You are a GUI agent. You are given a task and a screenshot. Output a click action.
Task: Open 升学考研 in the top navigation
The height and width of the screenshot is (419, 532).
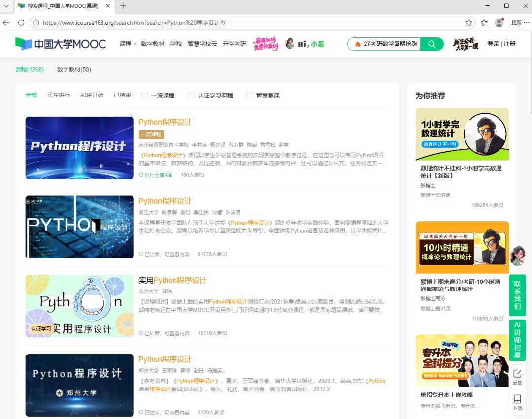point(234,44)
